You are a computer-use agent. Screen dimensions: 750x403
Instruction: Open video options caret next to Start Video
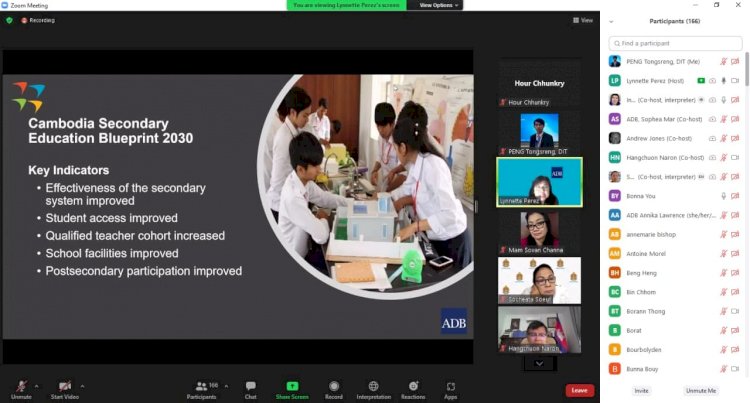[x=82, y=386]
